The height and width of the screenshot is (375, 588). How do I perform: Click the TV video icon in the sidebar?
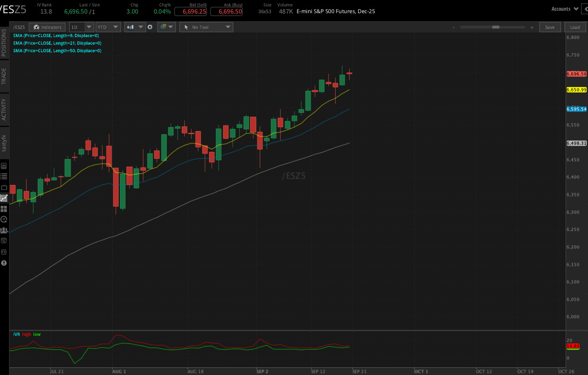click(4, 187)
